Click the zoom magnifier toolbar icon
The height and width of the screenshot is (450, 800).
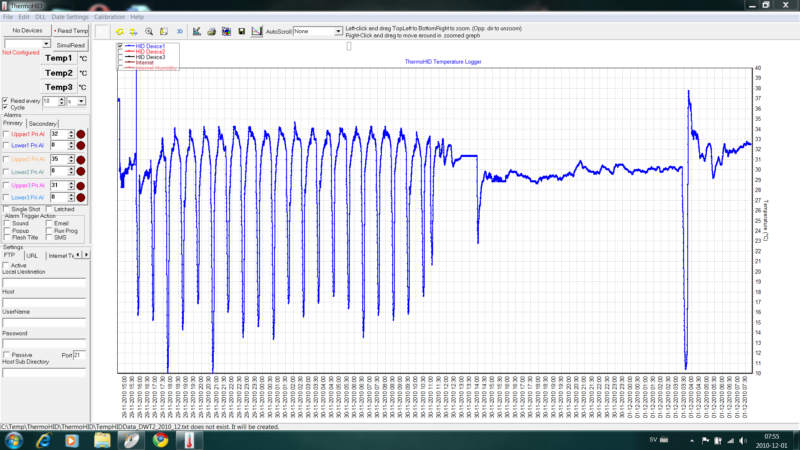pos(149,31)
